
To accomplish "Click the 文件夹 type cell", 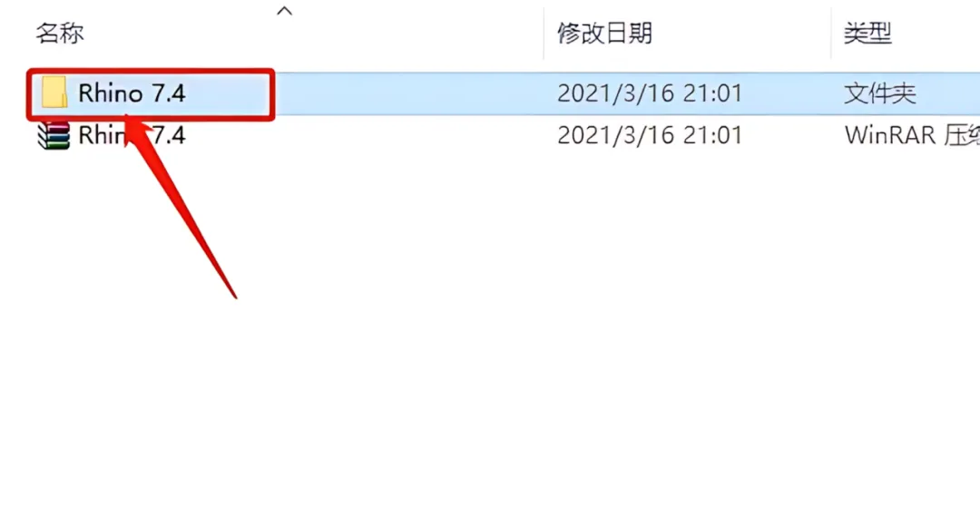I will coord(880,94).
